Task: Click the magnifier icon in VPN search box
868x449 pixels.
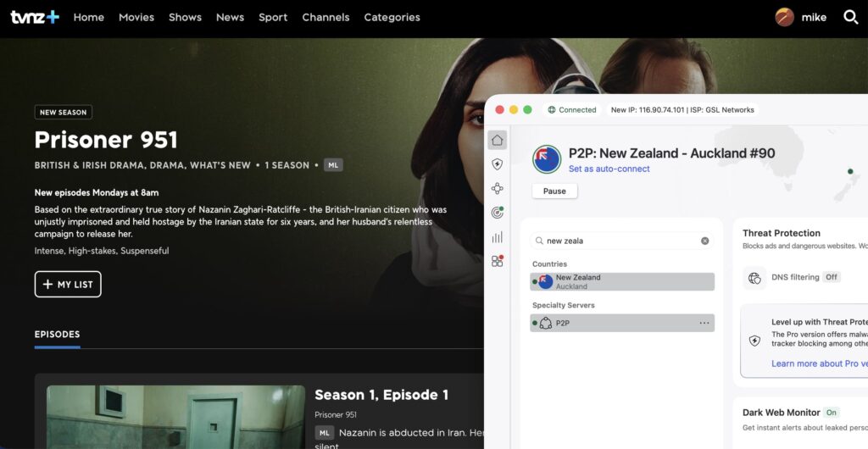Action: (x=538, y=241)
